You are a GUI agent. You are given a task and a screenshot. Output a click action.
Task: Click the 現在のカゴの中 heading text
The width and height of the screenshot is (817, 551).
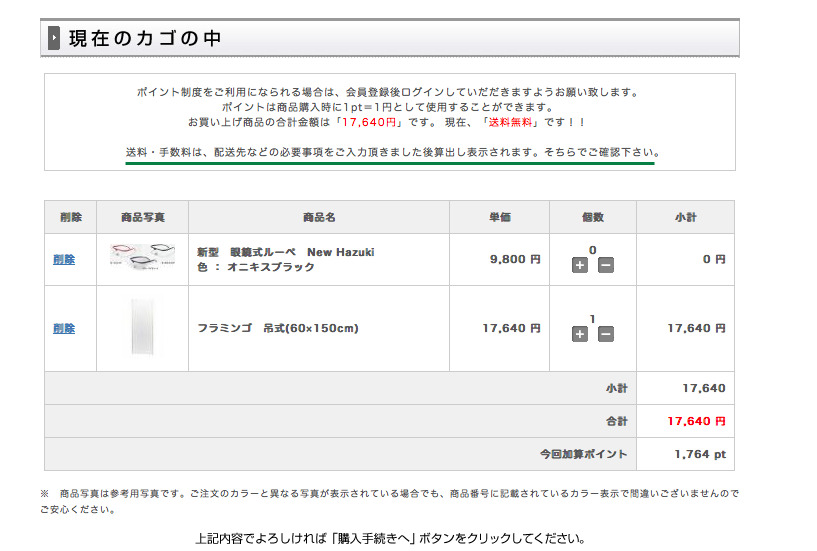145,38
